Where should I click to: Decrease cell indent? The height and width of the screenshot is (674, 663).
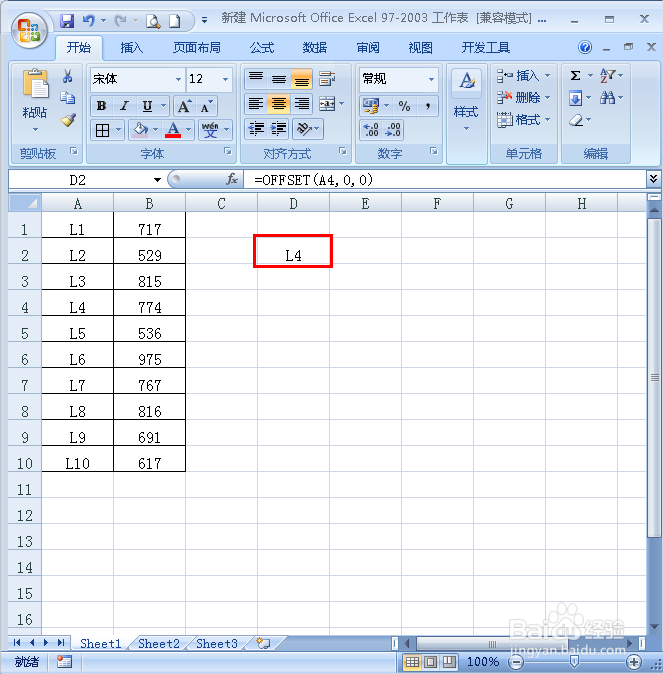pos(256,129)
